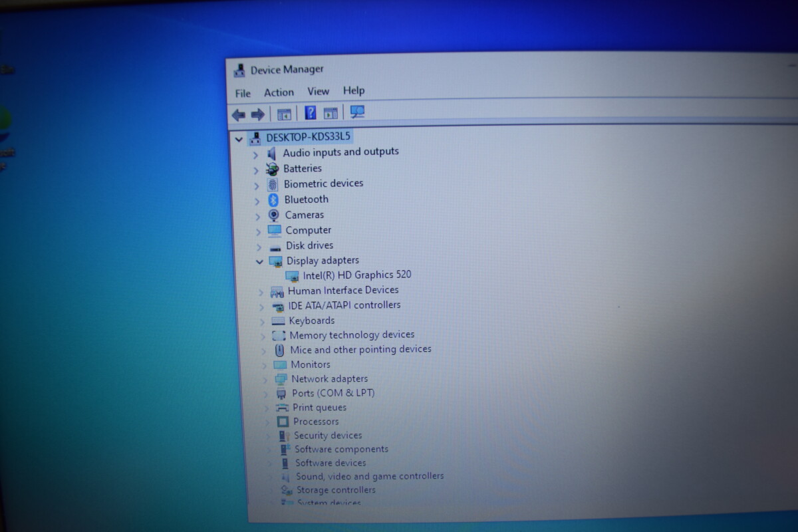Click the Display adapters category icon
Viewport: 798px width, 532px height.
coord(276,261)
